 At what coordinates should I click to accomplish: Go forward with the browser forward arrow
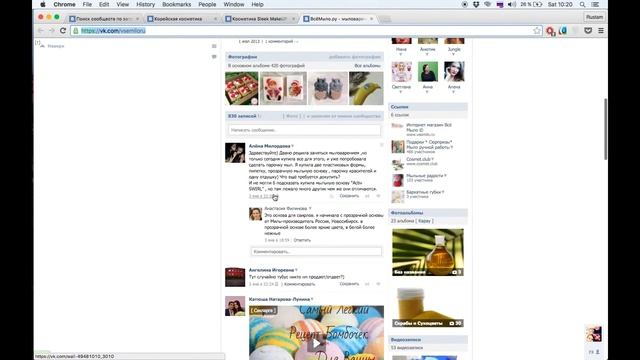pos(51,31)
